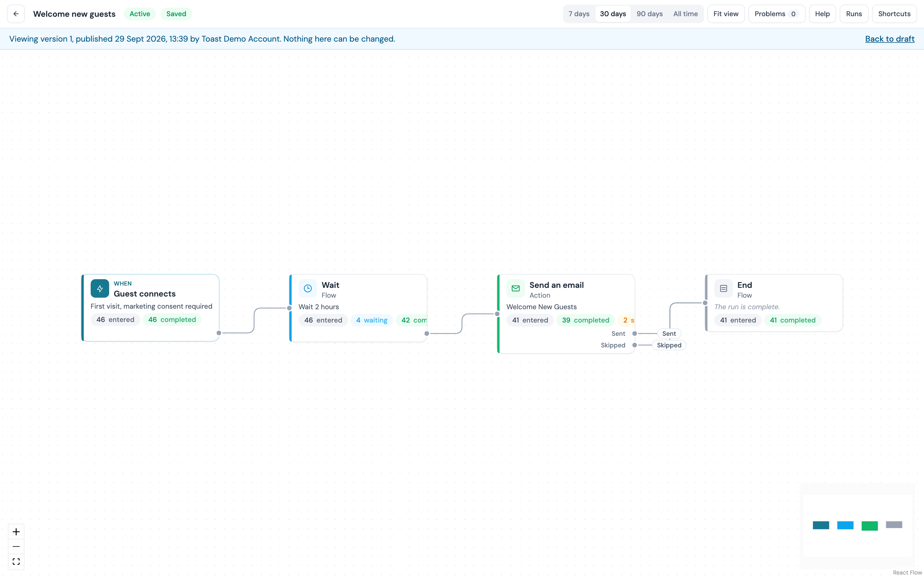Select the 7 days range
This screenshot has width=924, height=578.
point(579,14)
